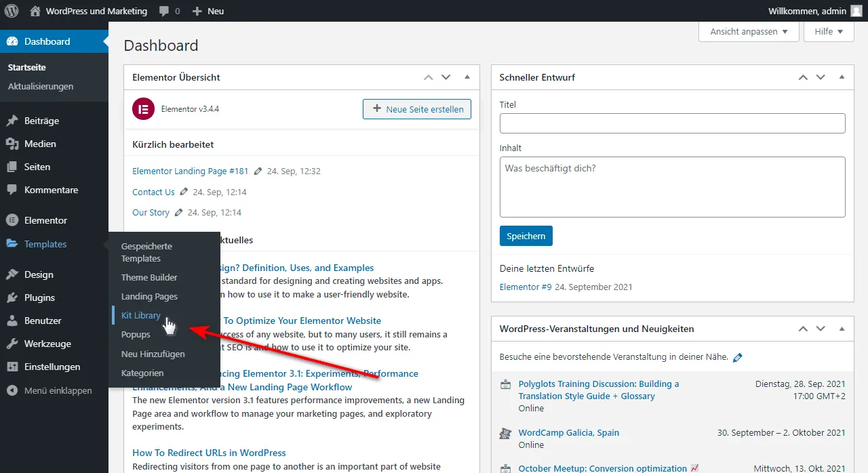Open Elementor Landing Page #181 link
868x473 pixels.
[x=191, y=171]
